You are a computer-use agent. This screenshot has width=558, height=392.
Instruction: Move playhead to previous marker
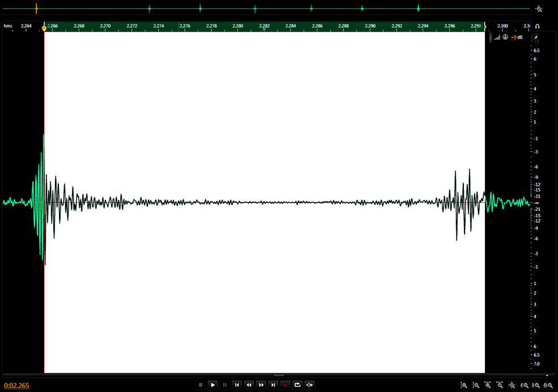point(237,385)
